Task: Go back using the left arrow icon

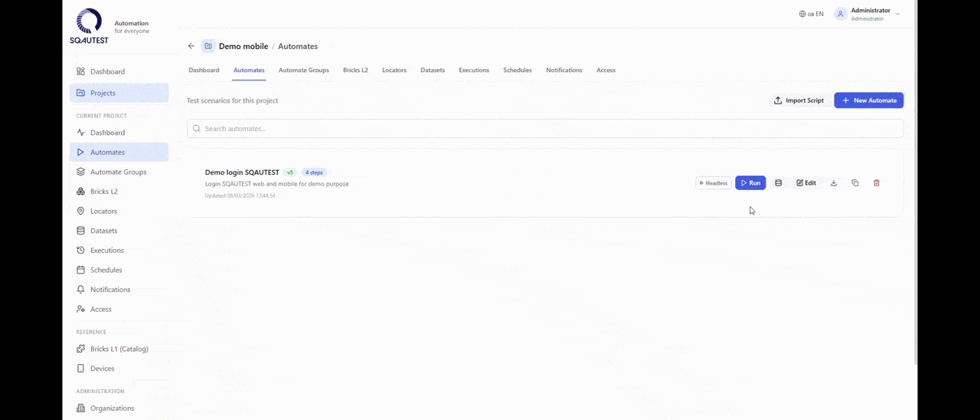Action: point(191,46)
